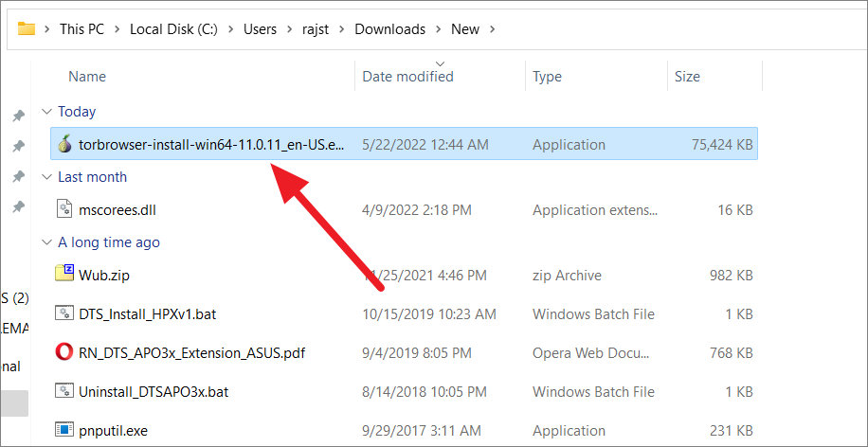The height and width of the screenshot is (447, 868).
Task: Sort files by Date modified column
Action: pyautogui.click(x=408, y=77)
